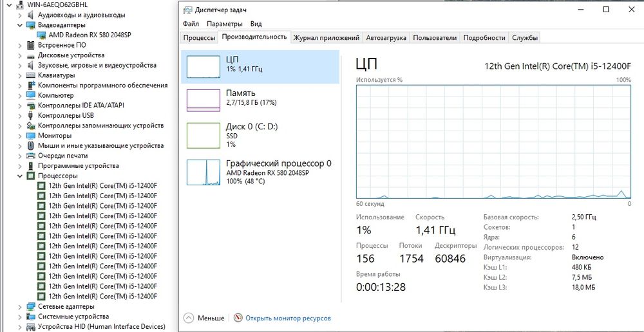
Task: Click the resource monitor icon
Action: 238,318
